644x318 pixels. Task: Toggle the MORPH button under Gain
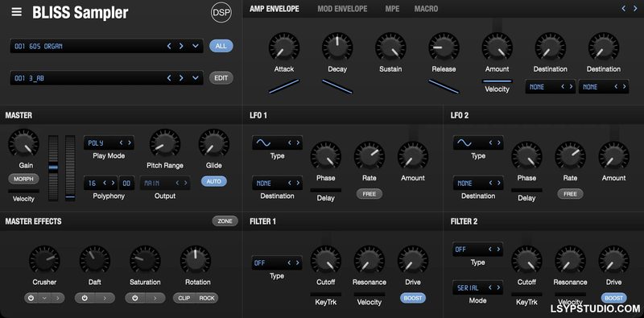tap(23, 180)
